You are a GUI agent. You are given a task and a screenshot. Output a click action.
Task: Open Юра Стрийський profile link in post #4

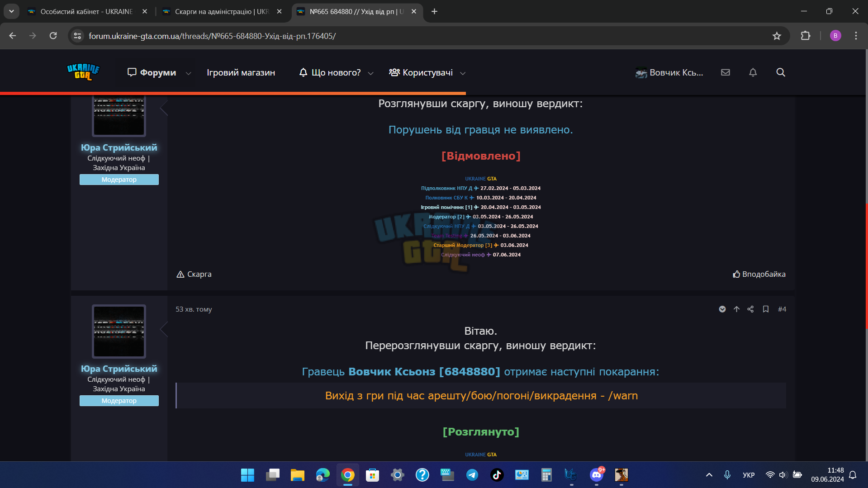tap(119, 369)
